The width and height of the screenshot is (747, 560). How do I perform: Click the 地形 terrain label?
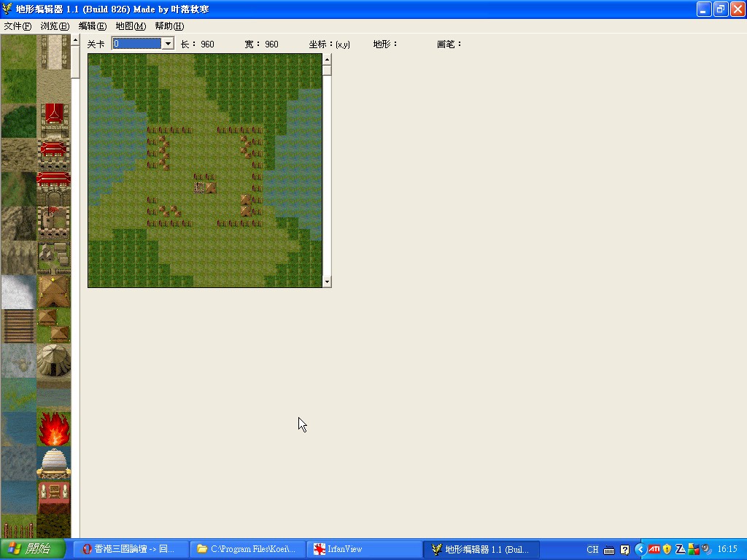pyautogui.click(x=385, y=44)
